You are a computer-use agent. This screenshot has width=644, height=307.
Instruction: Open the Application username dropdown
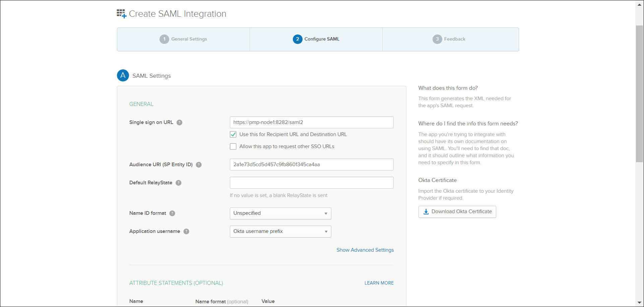(x=280, y=232)
